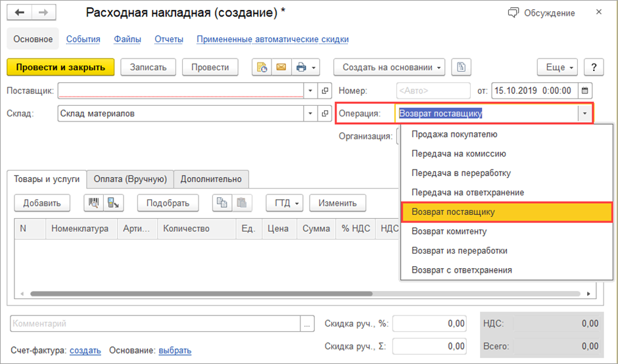Open the Отчеты link
The height and width of the screenshot is (364, 618).
point(169,39)
